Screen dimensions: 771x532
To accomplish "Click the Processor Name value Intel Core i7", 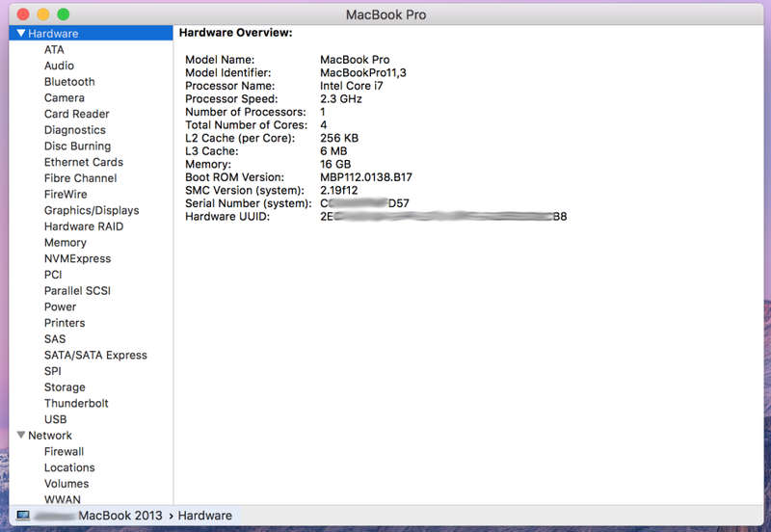I will point(351,86).
